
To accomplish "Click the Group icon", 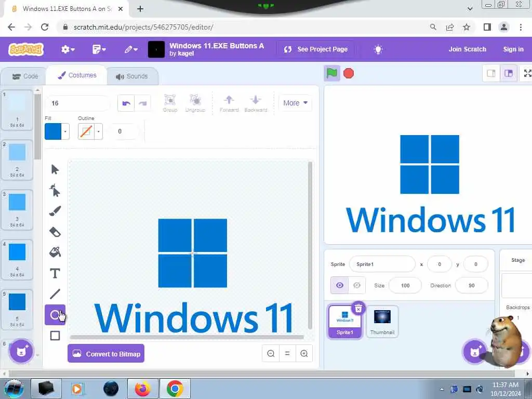I will coord(170,103).
